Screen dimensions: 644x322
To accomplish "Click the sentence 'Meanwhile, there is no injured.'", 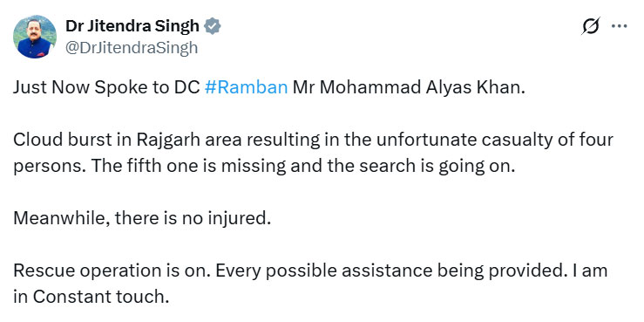I will (x=142, y=218).
